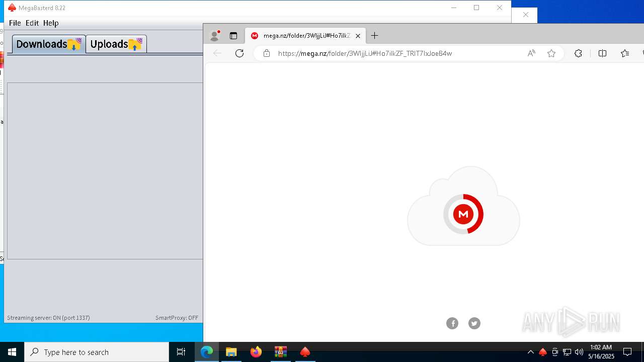Click the taskbar search box

[97, 352]
